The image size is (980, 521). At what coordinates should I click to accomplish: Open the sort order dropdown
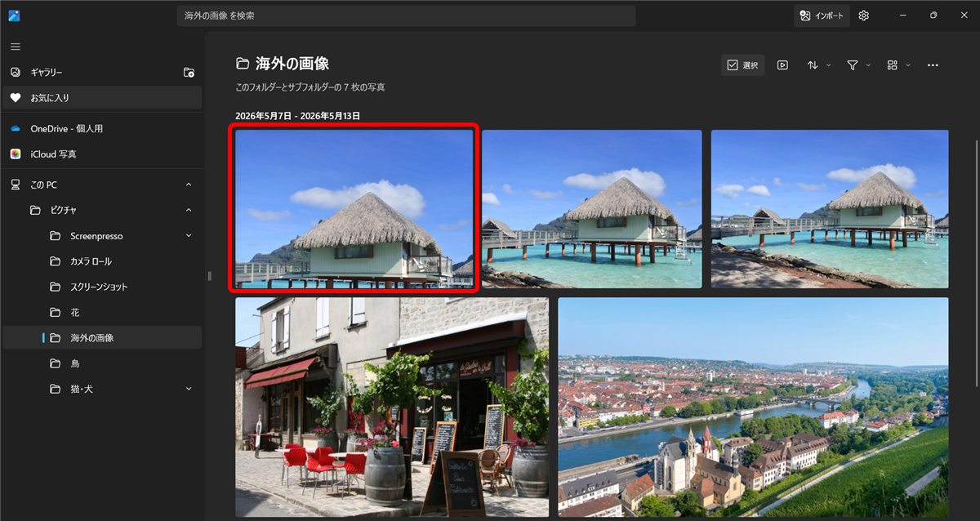pyautogui.click(x=819, y=65)
